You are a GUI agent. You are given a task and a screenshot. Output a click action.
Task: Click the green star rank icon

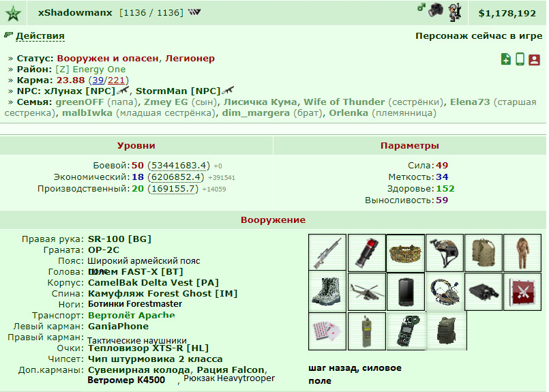point(13,14)
